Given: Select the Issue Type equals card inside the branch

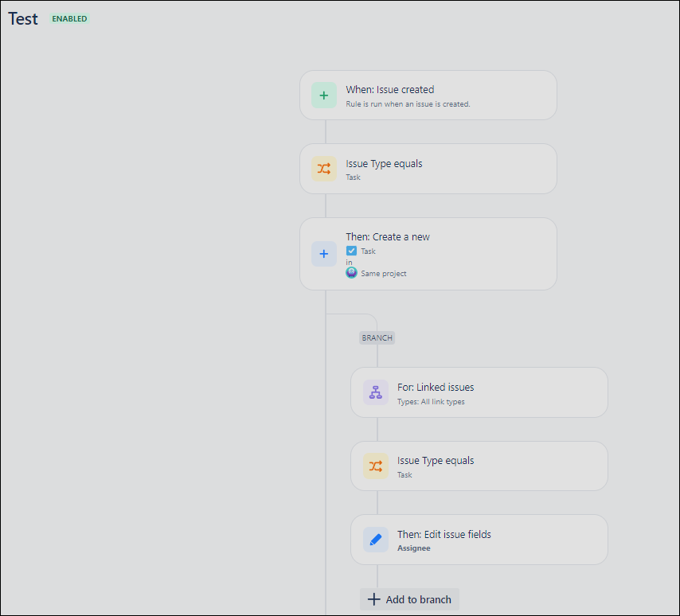Looking at the screenshot, I should [x=479, y=466].
